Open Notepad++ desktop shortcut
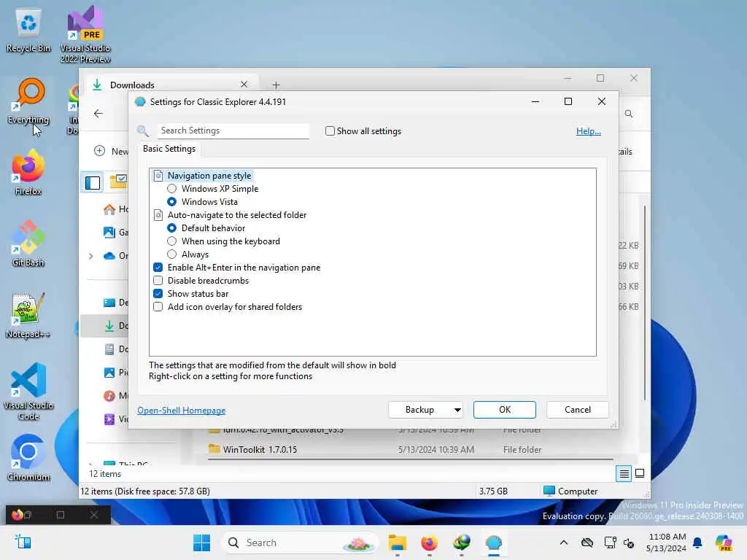Image resolution: width=747 pixels, height=560 pixels. point(28,316)
